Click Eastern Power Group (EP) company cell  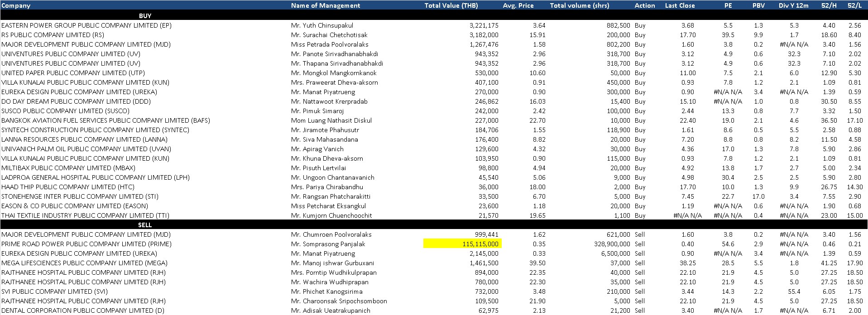click(86, 25)
